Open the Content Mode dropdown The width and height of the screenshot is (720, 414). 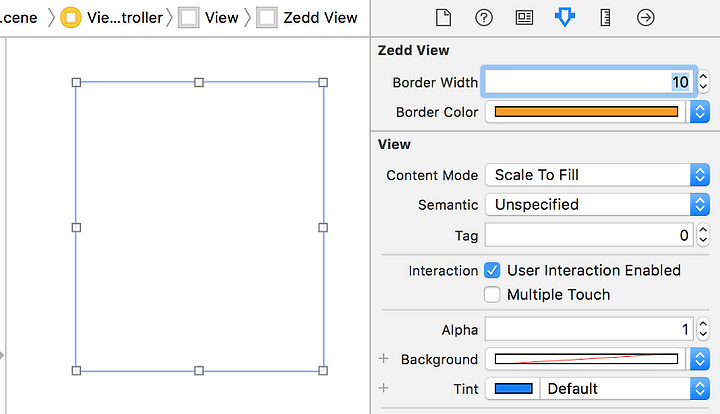tap(597, 175)
